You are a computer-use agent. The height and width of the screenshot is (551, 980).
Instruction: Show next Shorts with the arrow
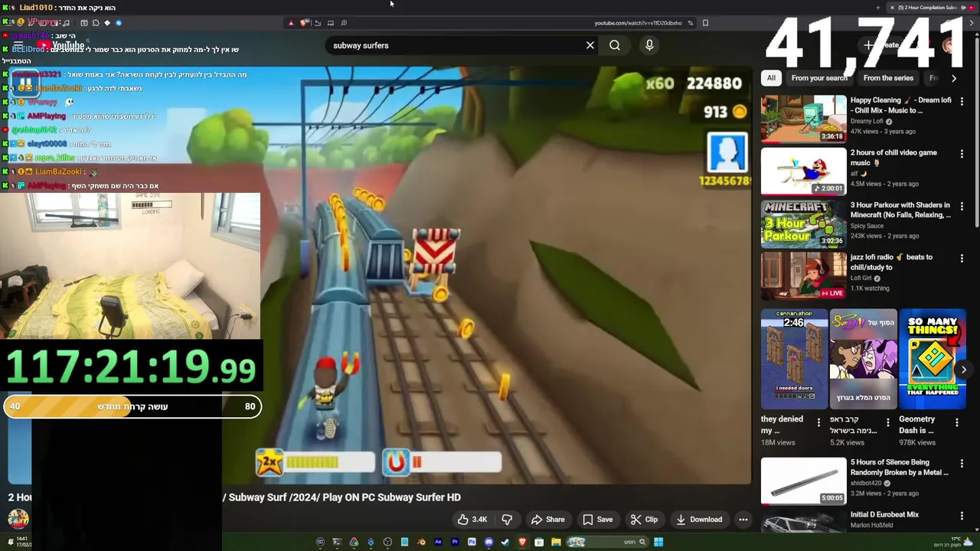tap(963, 370)
